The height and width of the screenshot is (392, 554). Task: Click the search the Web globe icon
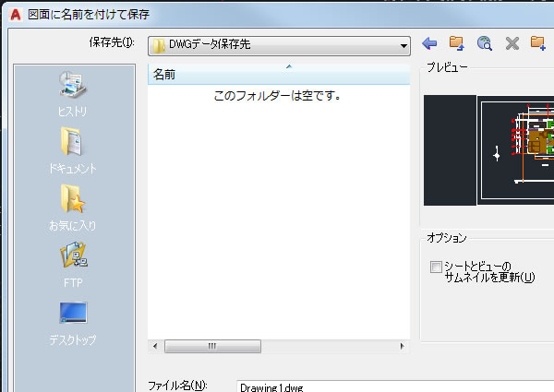point(485,43)
